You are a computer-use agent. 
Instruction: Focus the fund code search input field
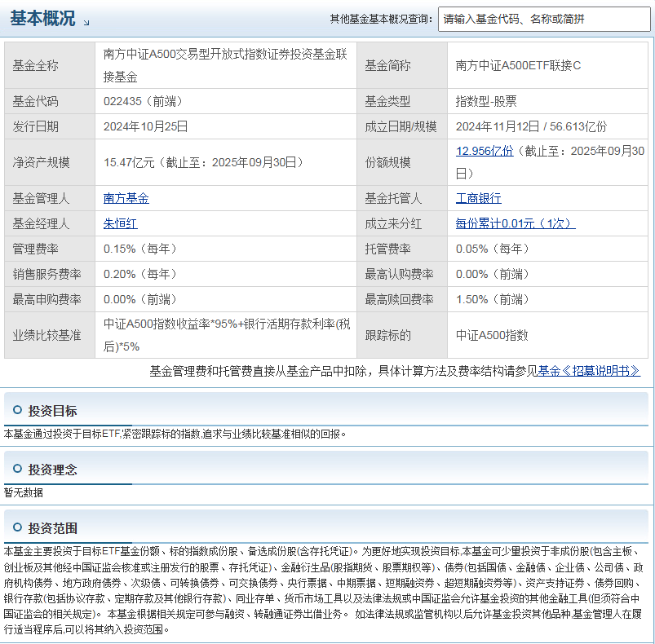[544, 20]
